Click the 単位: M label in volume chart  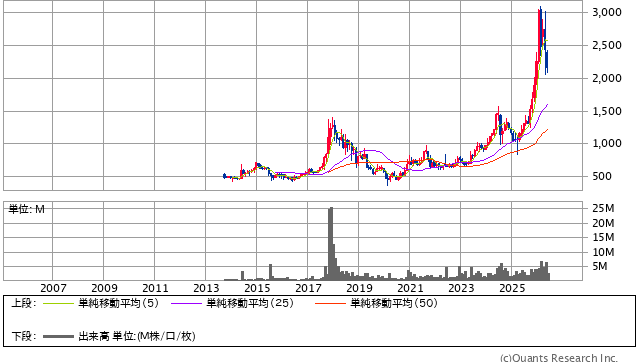pos(26,209)
